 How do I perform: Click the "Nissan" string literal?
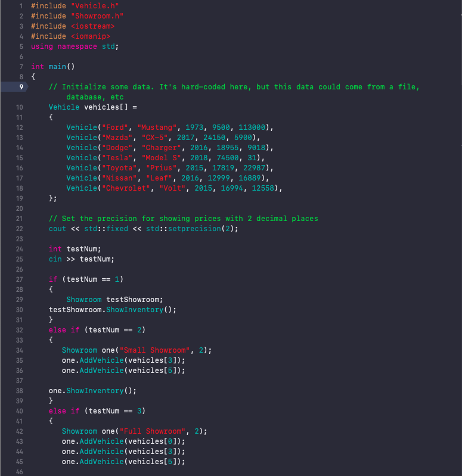coord(119,178)
